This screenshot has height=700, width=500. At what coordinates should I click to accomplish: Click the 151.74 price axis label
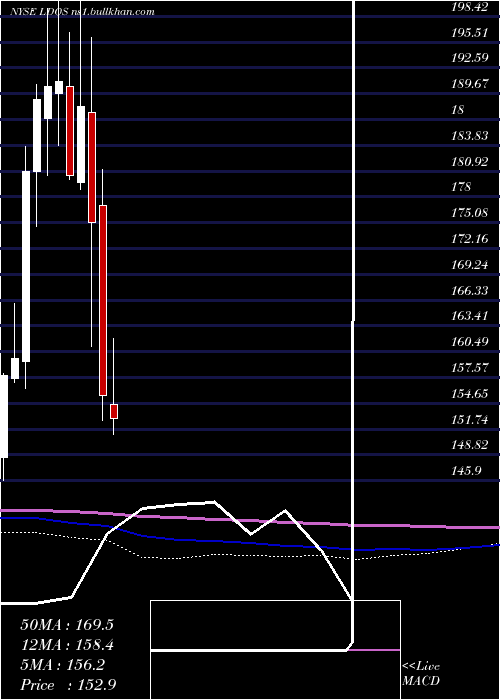470,420
